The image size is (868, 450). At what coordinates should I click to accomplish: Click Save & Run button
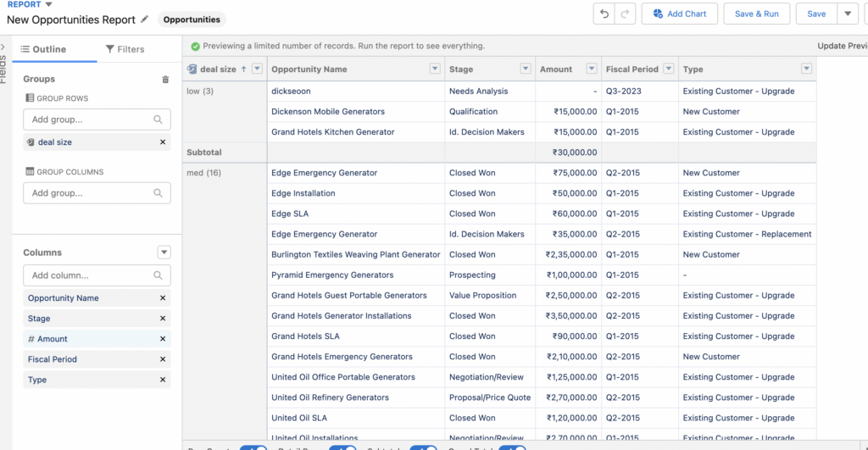756,14
